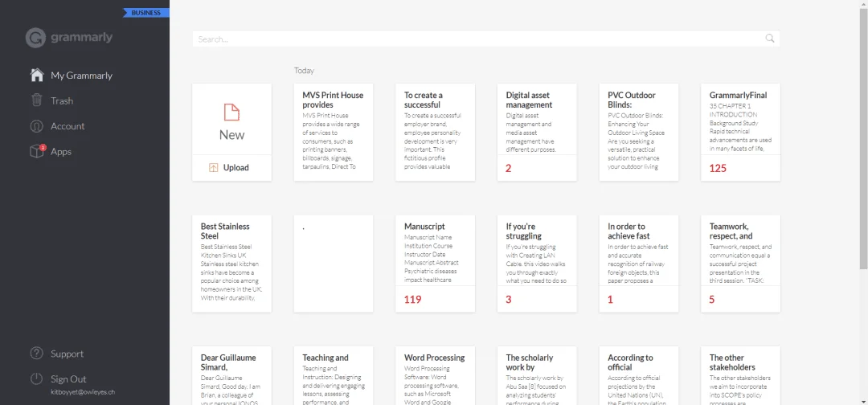Viewport: 868px width, 405px height.
Task: Click the Account profile icon
Action: point(36,126)
